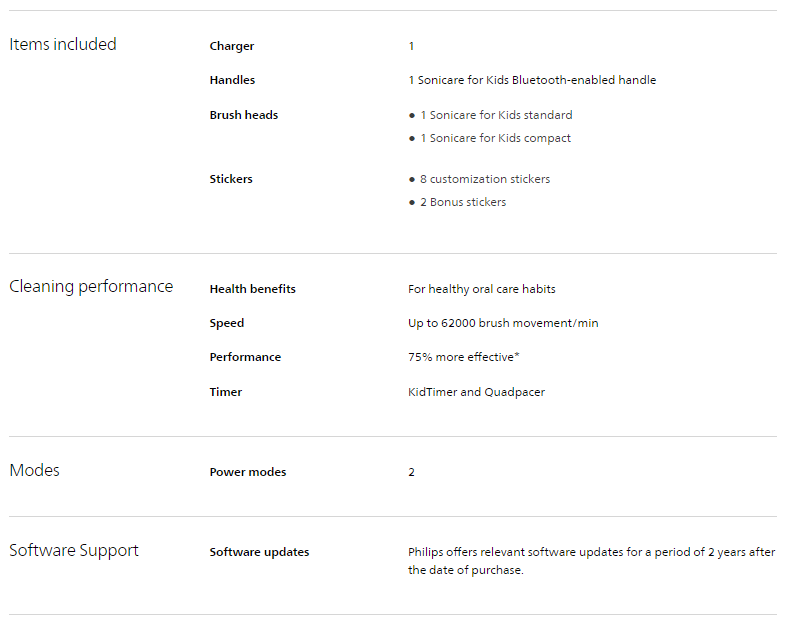Click the Software updates label

point(259,552)
